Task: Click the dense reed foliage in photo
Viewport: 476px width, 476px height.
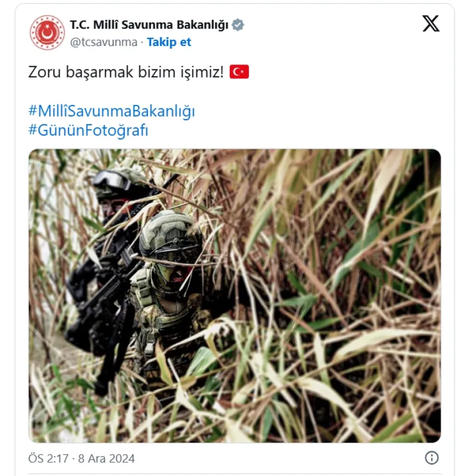Action: tap(334, 288)
